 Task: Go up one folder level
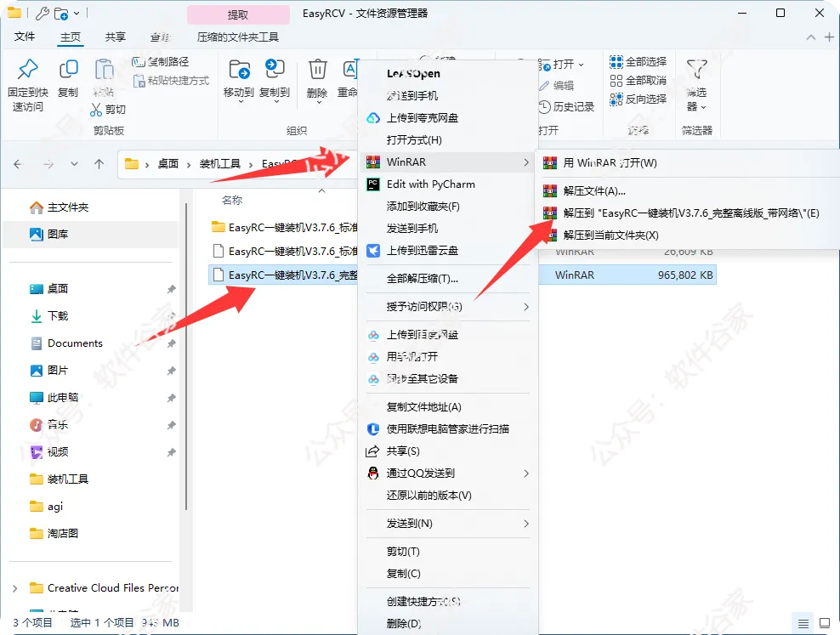point(99,164)
